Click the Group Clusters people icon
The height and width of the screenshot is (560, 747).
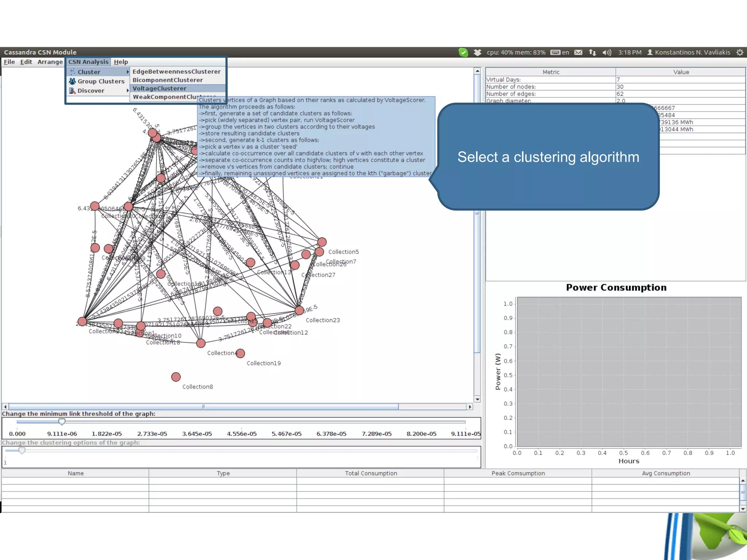pos(73,81)
